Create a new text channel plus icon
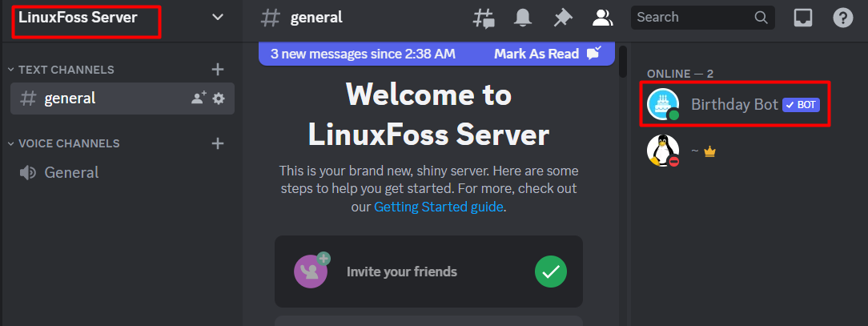This screenshot has width=868, height=326. 218,70
